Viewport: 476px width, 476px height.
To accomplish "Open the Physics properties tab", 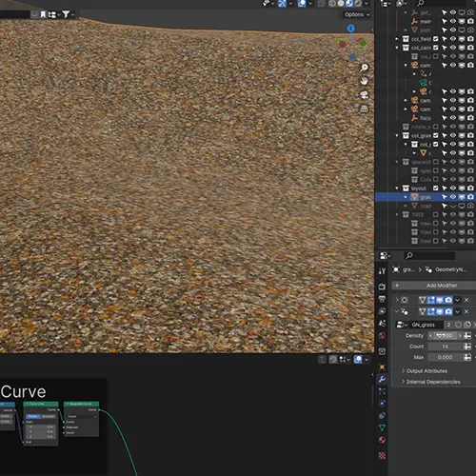I will click(382, 404).
